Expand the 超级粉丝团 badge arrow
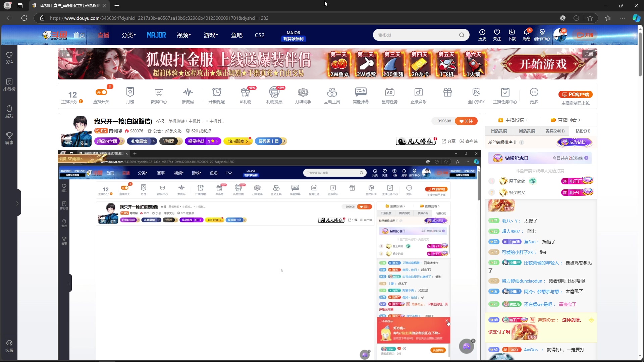 pyautogui.click(x=122, y=141)
